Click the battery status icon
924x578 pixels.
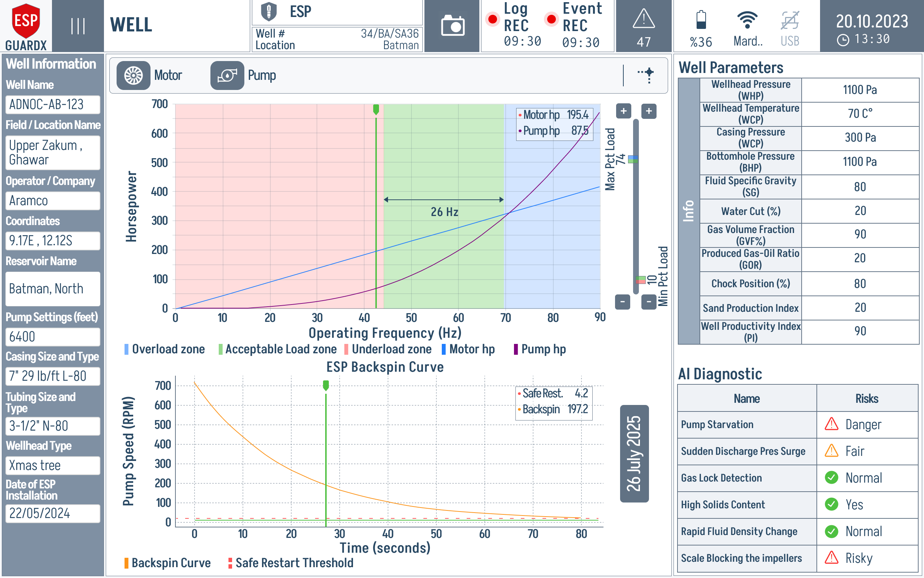click(x=701, y=20)
